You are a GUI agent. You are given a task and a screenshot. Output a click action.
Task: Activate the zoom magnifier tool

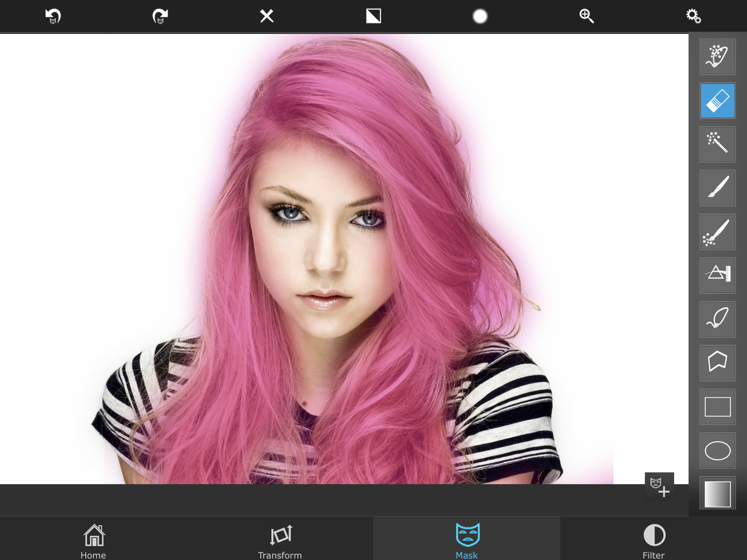(587, 16)
